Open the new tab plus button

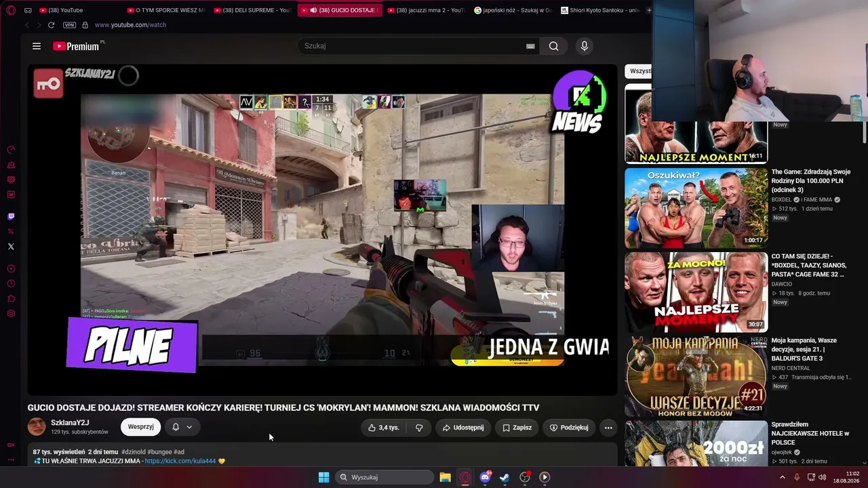[x=648, y=10]
